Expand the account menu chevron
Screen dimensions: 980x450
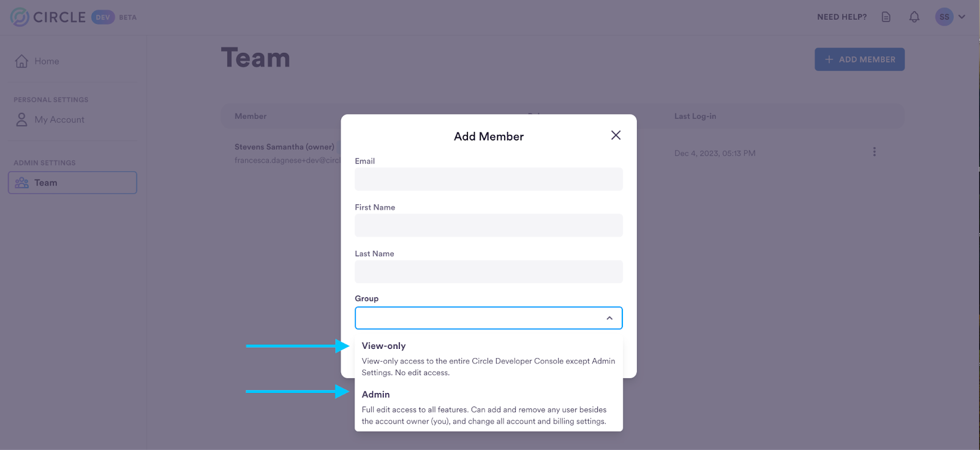tap(962, 17)
